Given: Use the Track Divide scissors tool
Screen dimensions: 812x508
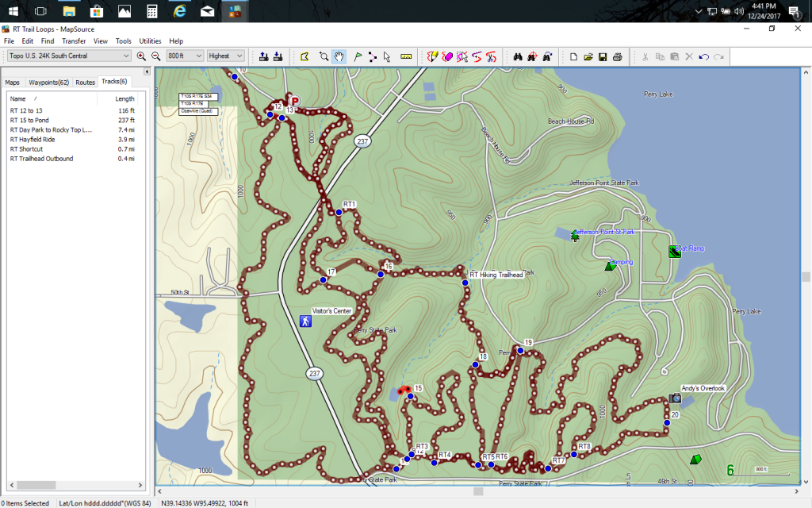Looking at the screenshot, I should (491, 56).
